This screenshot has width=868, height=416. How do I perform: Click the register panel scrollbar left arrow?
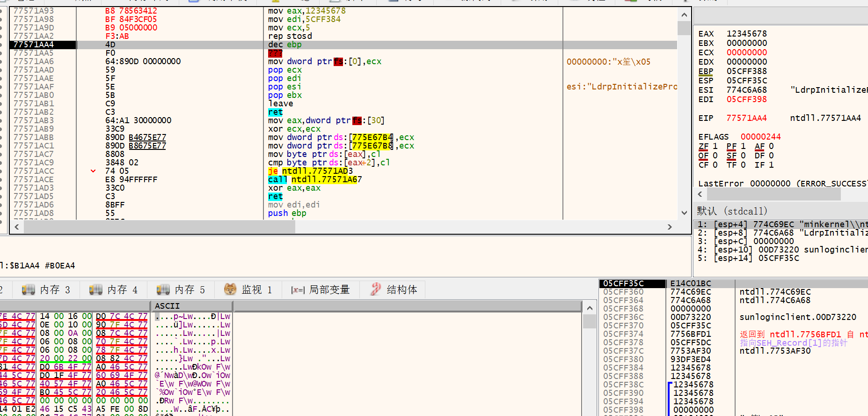click(700, 194)
